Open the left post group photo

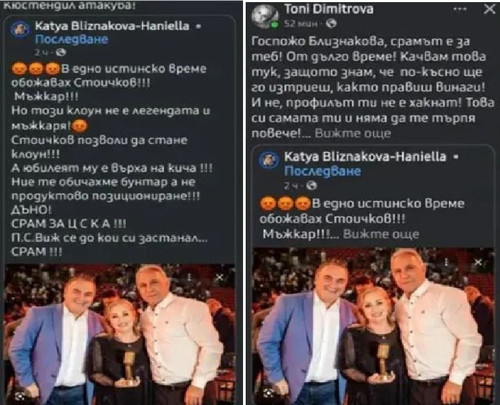[x=119, y=334]
